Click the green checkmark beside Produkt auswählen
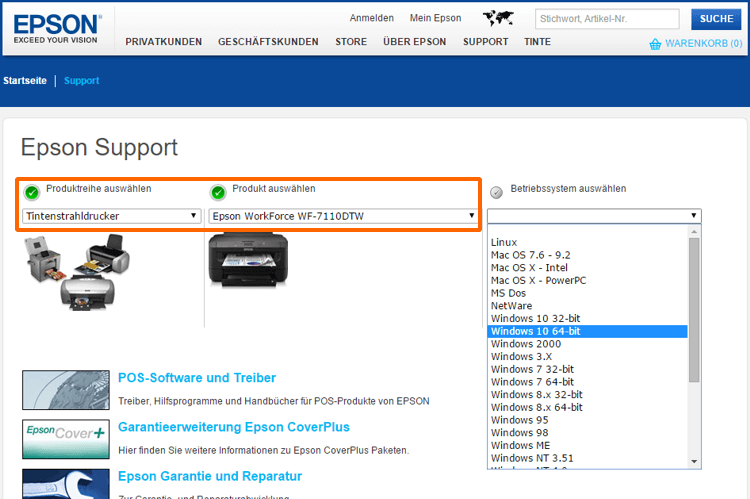 [x=218, y=192]
